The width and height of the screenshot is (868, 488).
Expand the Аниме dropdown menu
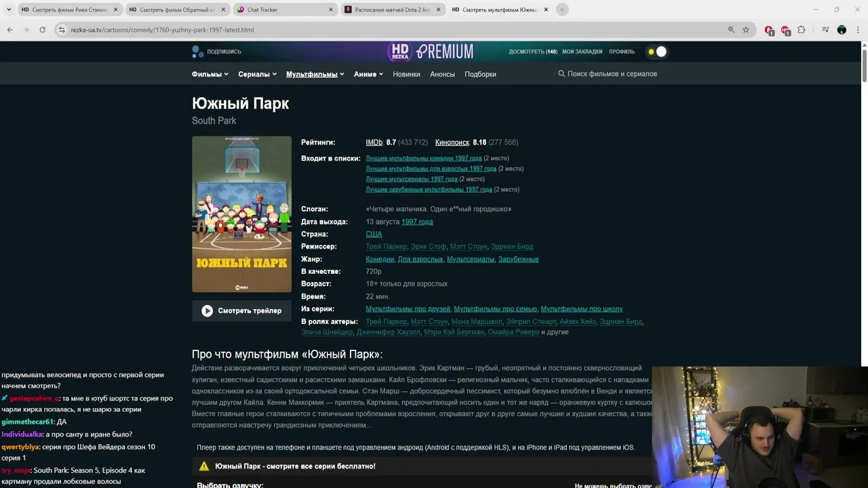point(368,74)
